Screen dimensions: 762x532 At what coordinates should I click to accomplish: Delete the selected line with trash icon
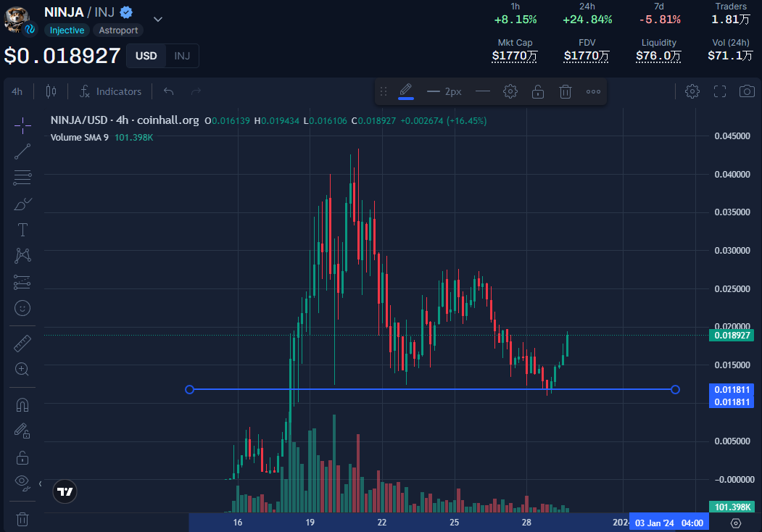pyautogui.click(x=566, y=91)
